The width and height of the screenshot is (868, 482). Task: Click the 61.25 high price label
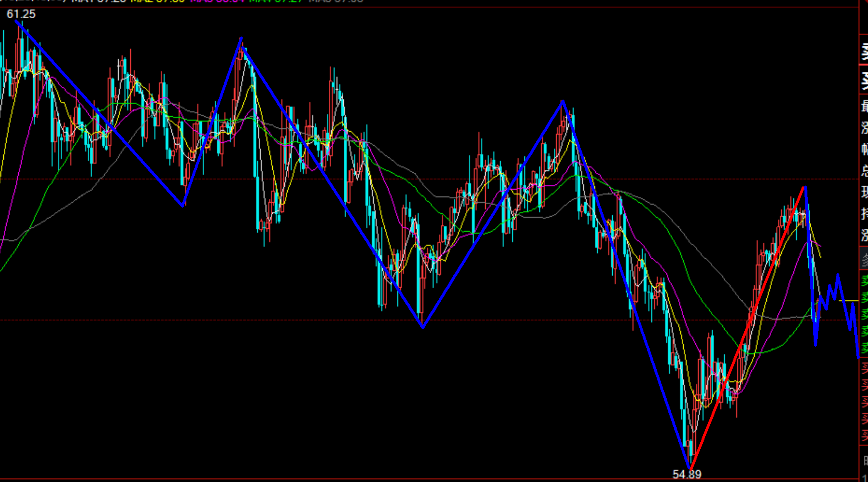click(x=21, y=14)
